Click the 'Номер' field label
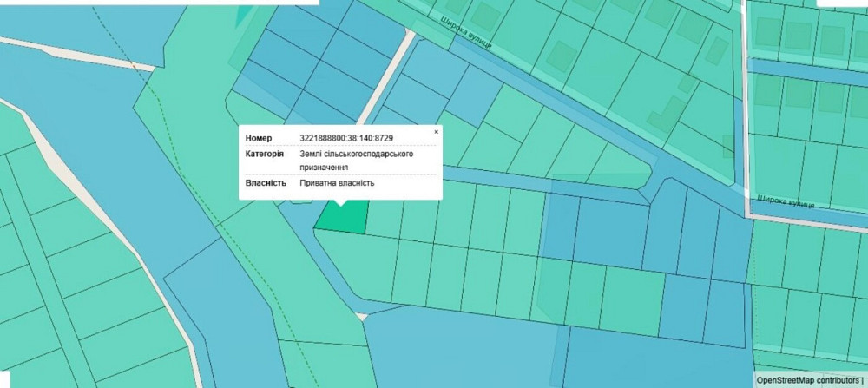 coord(259,139)
